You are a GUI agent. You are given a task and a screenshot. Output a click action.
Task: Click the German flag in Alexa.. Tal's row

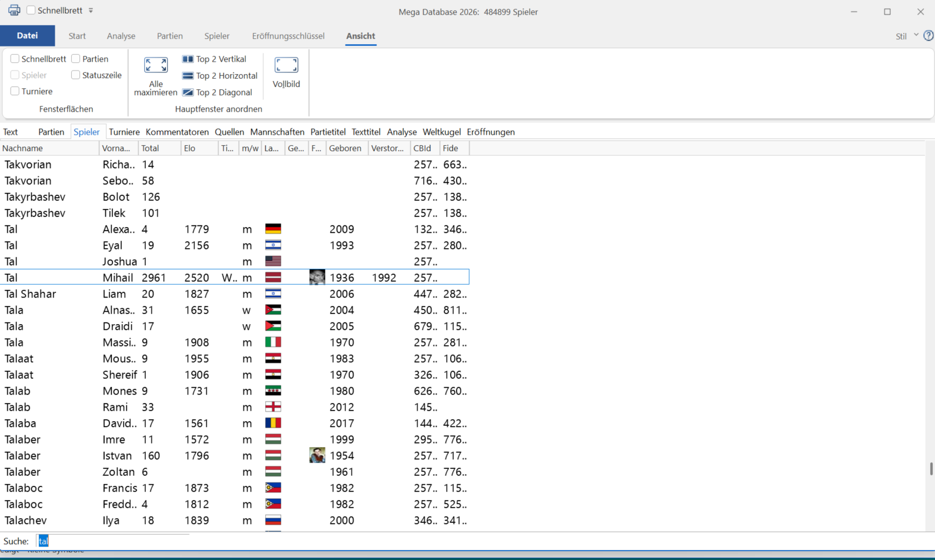273,229
